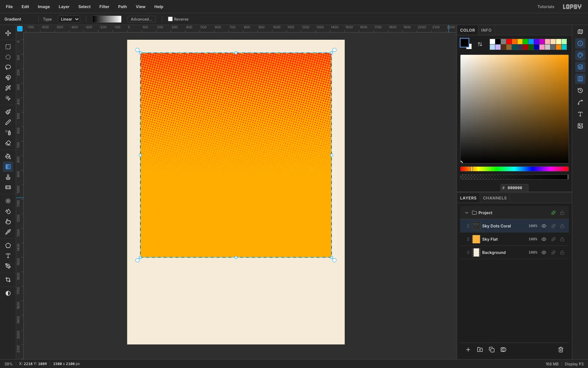The width and height of the screenshot is (588, 368).
Task: Open the History panel icon
Action: pyautogui.click(x=580, y=91)
